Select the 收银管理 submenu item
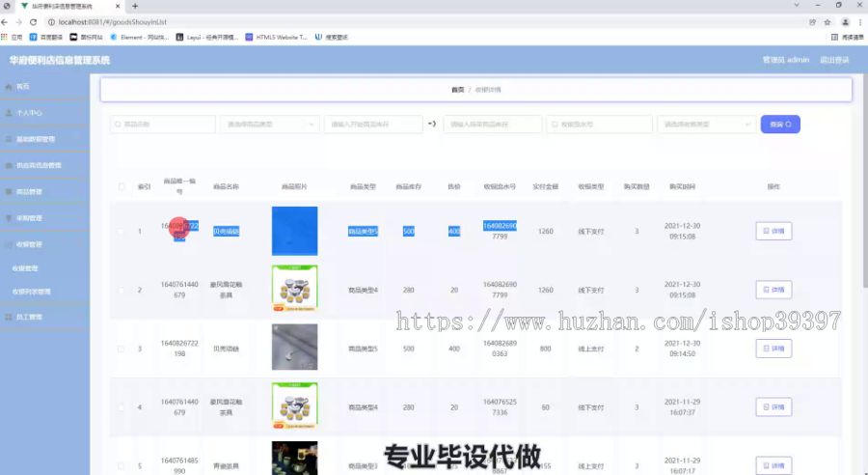Screen dimensions: 868x475 click(x=44, y=268)
